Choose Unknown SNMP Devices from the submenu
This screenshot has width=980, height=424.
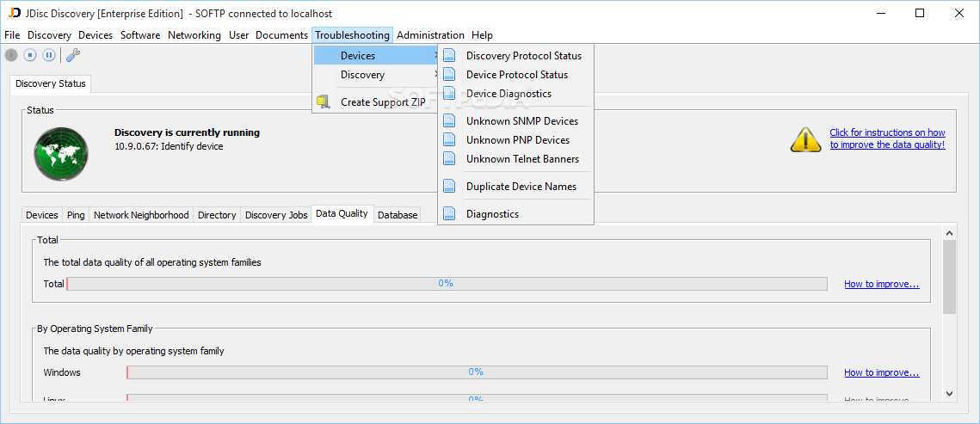tap(521, 121)
